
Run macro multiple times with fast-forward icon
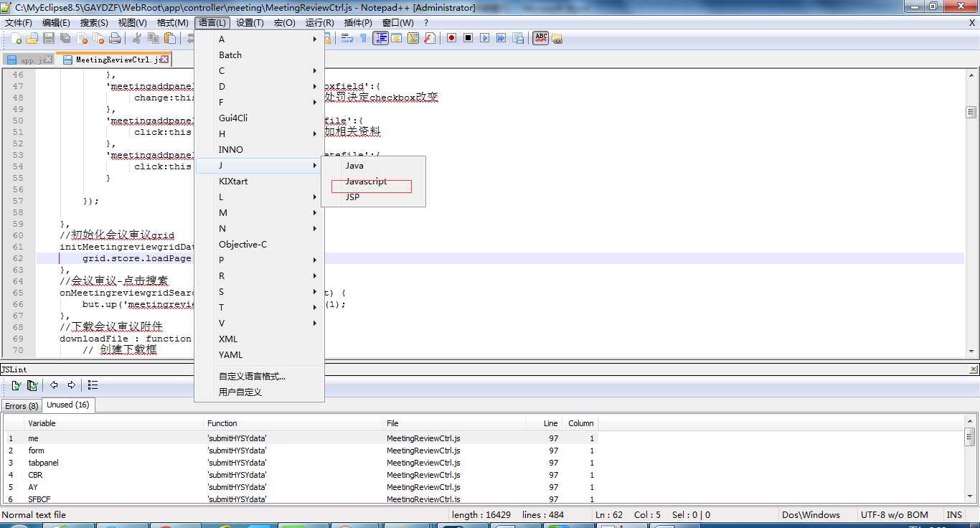501,38
